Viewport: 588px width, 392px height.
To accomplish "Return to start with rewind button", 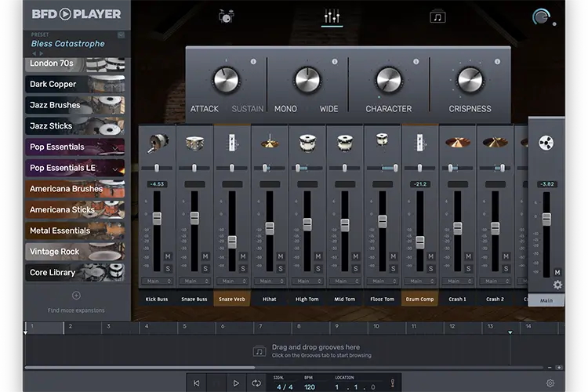I will [196, 383].
